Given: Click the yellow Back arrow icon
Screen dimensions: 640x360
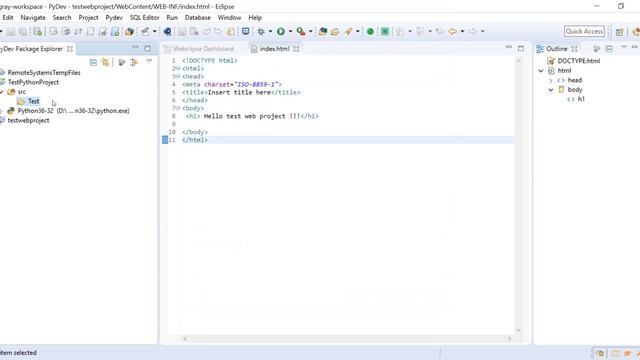Looking at the screenshot, I should [x=453, y=31].
